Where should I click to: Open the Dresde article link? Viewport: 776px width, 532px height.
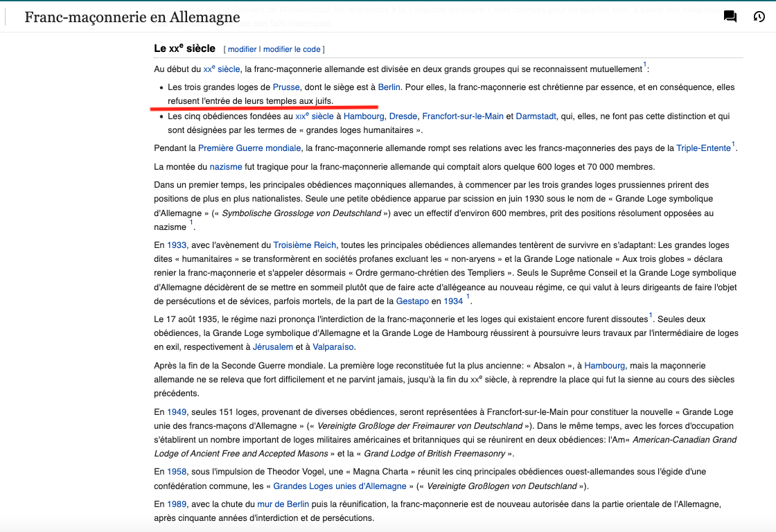[403, 116]
